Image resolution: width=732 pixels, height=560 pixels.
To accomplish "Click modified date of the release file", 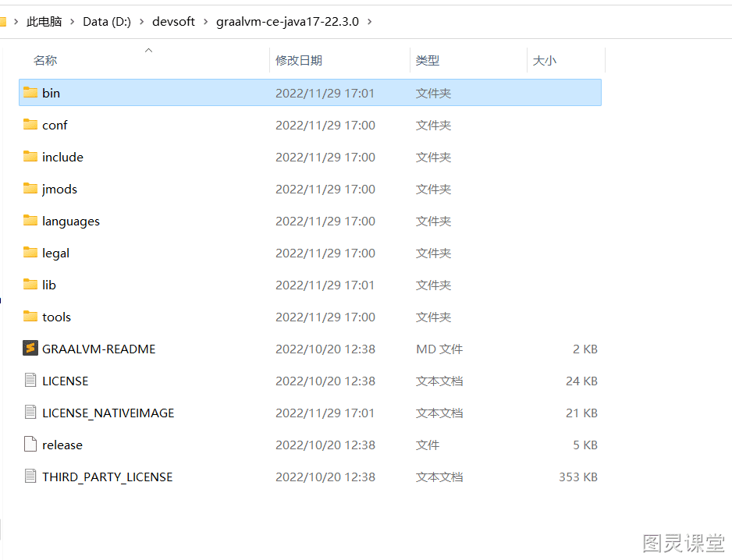I will (x=325, y=445).
